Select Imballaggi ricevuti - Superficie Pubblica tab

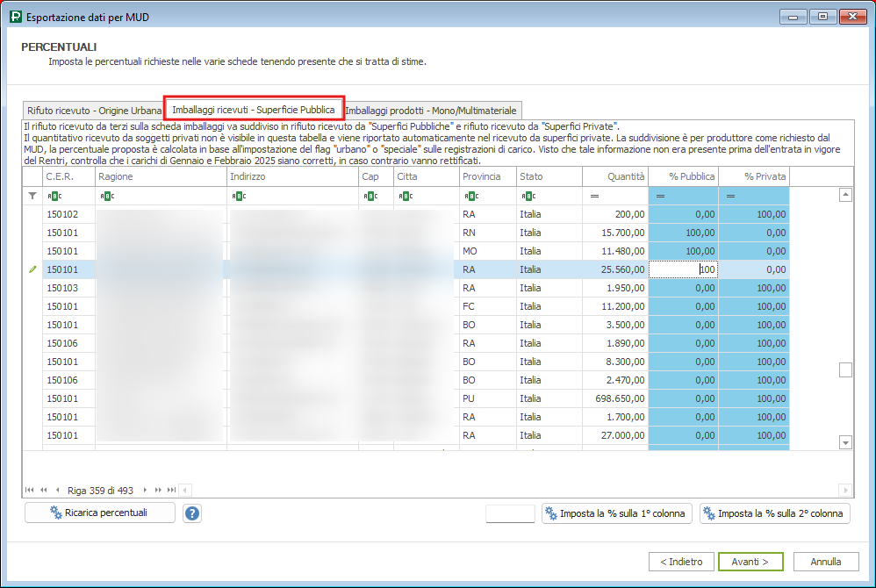(254, 110)
